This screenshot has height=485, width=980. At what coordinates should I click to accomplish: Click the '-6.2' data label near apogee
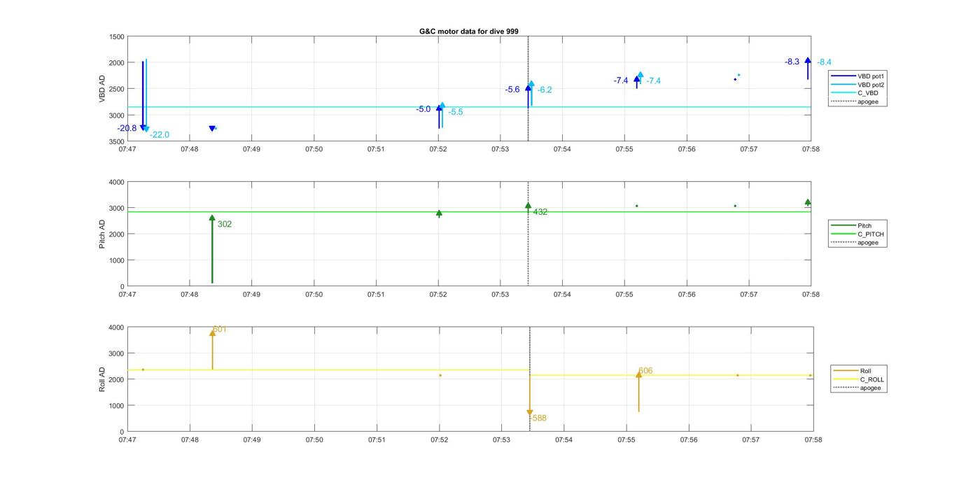545,90
